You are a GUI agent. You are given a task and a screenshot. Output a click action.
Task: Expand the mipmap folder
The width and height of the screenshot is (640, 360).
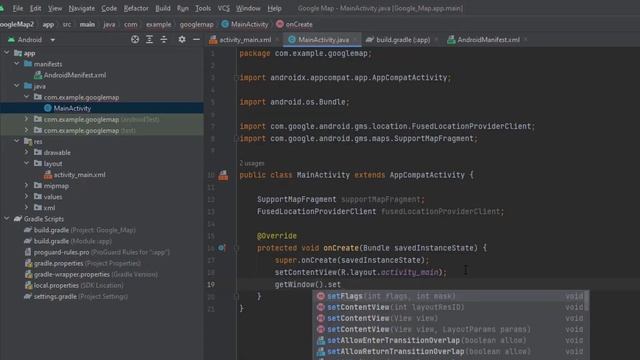[27, 185]
